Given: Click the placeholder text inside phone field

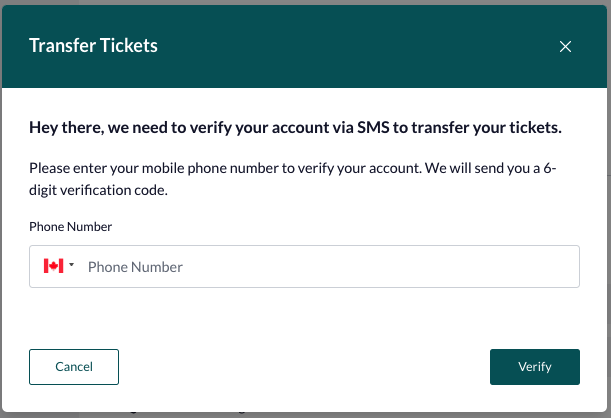Looking at the screenshot, I should point(135,267).
